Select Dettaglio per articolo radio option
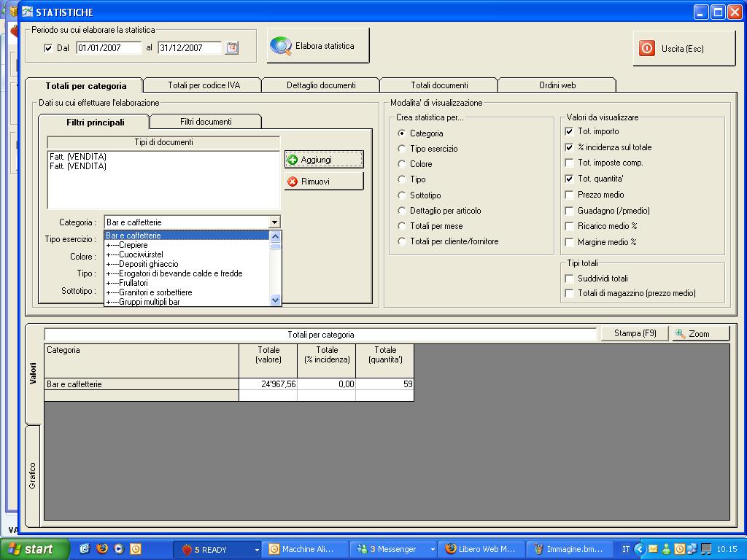The image size is (747, 560). (402, 211)
